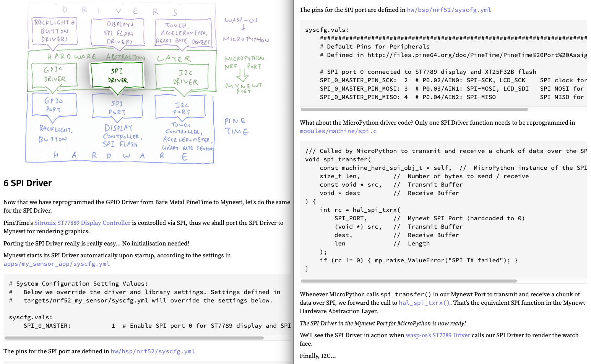Click scrollbar under the SPI pin definitions code
The height and width of the screenshot is (364, 591).
[x=414, y=109]
